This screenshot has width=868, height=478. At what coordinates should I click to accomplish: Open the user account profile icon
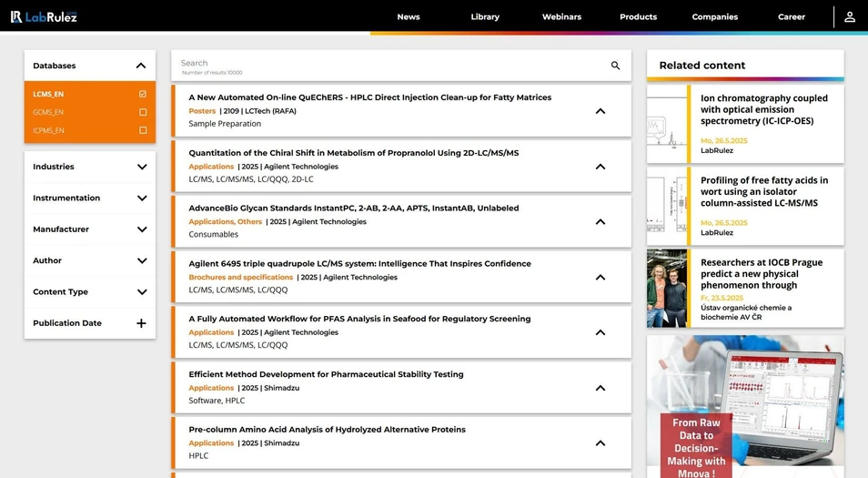pos(849,16)
